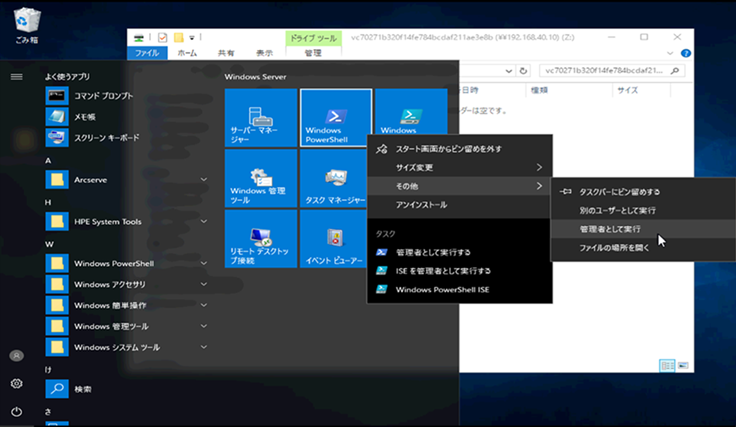Switch to the 共有 ribbon tab
This screenshot has height=427, width=736.
226,53
